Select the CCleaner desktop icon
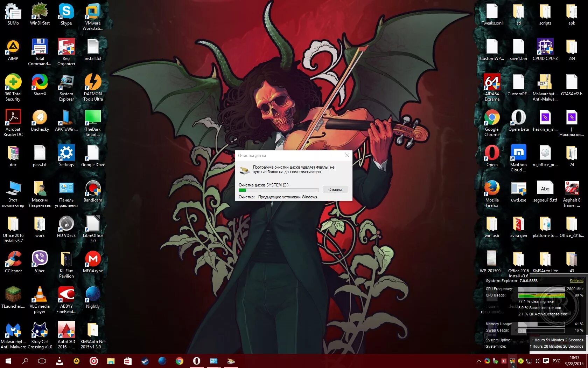The image size is (588, 368). 13,262
